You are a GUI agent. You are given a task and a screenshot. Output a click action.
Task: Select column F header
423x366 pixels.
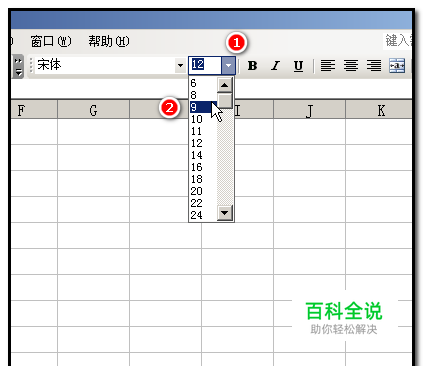pyautogui.click(x=34, y=110)
